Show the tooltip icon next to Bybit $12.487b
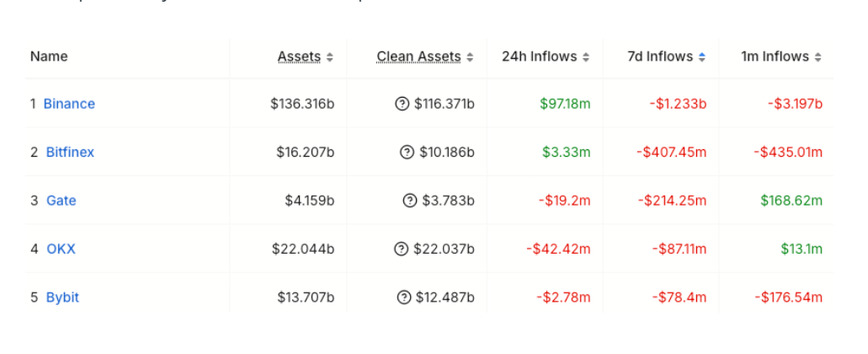Image resolution: width=868 pixels, height=354 pixels. pos(404,298)
